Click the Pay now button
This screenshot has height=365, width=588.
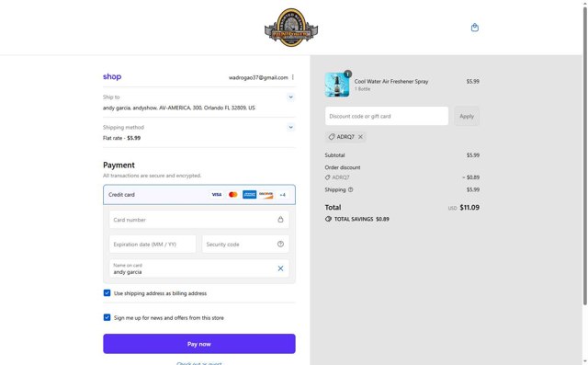point(199,344)
